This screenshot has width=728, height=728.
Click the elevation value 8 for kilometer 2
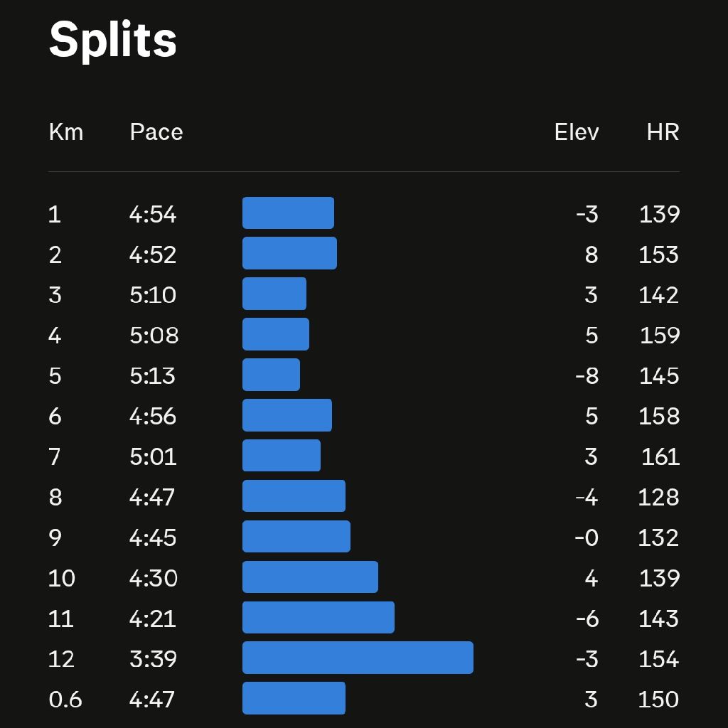pyautogui.click(x=591, y=255)
